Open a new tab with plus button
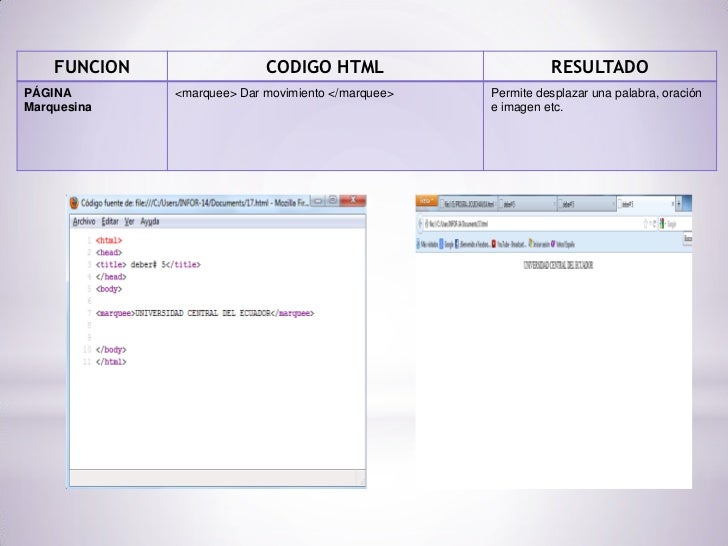This screenshot has height=546, width=728. point(679,204)
